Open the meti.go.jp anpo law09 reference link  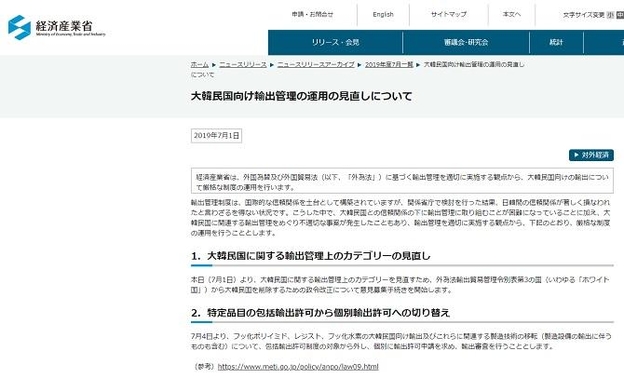(x=298, y=366)
